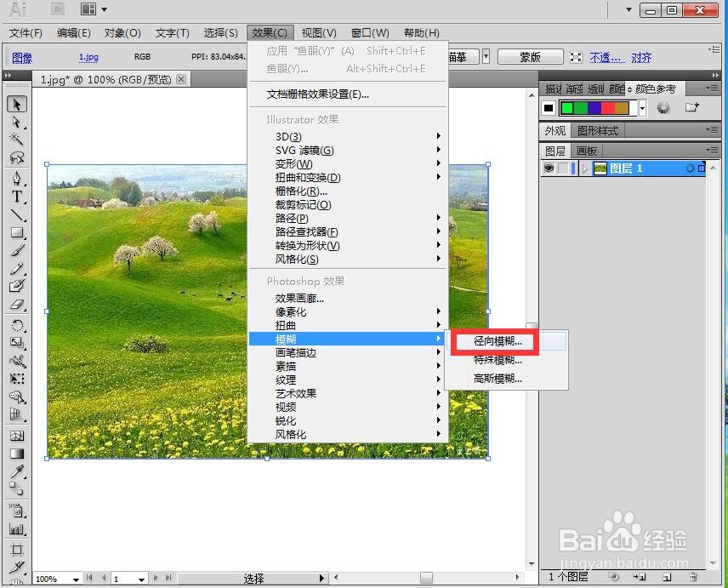Click 不透... opacity link in control bar
The width and height of the screenshot is (728, 588).
click(607, 58)
